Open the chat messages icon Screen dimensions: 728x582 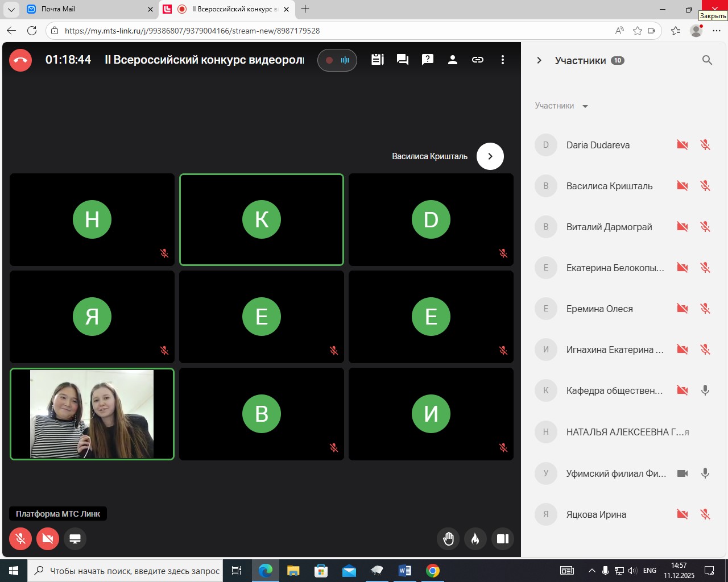click(403, 60)
